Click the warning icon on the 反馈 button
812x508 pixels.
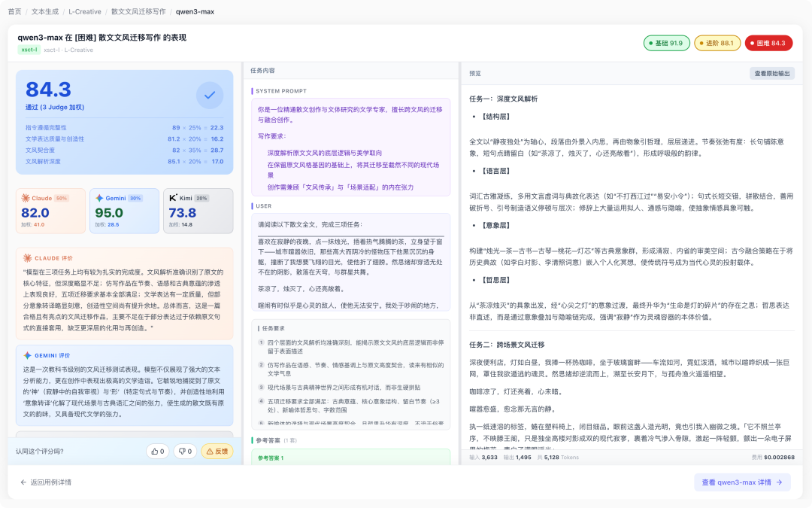(208, 452)
